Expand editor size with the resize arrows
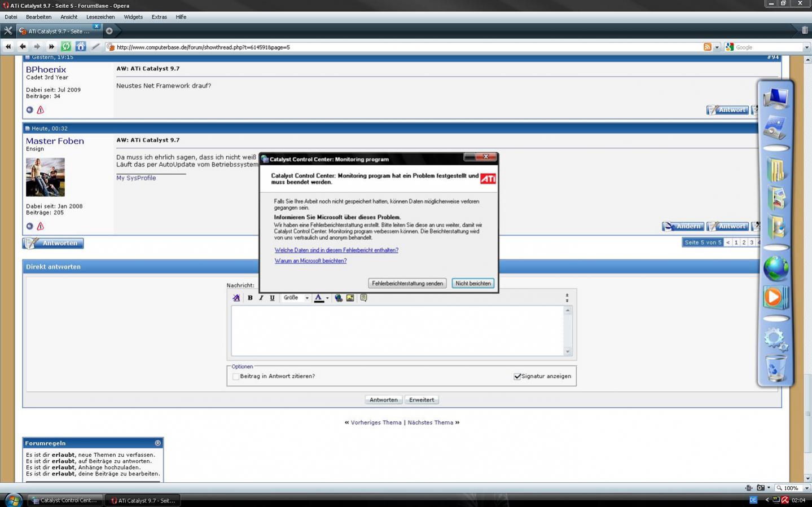812x507 pixels. (567, 298)
